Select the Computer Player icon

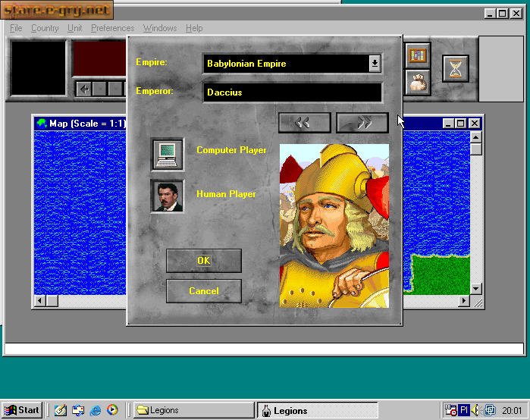point(168,155)
